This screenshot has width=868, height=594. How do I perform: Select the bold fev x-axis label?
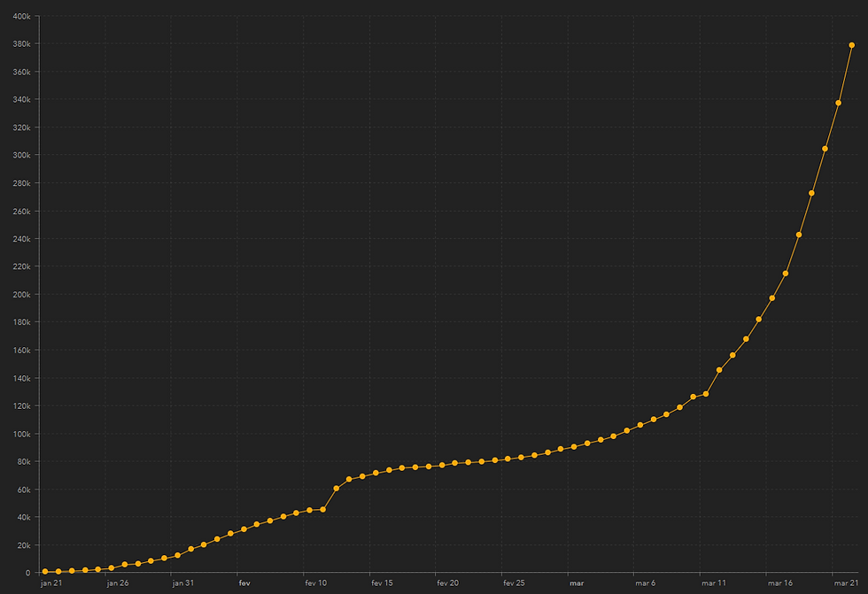[x=244, y=583]
